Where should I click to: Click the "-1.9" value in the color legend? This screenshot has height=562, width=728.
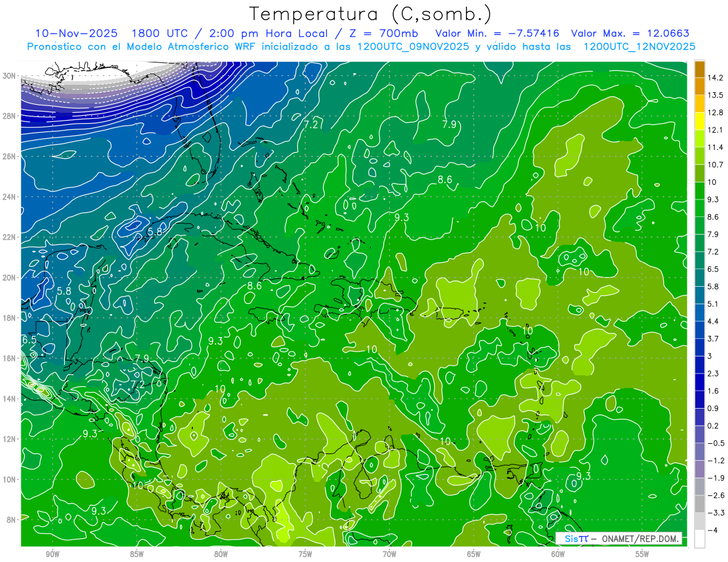click(716, 478)
